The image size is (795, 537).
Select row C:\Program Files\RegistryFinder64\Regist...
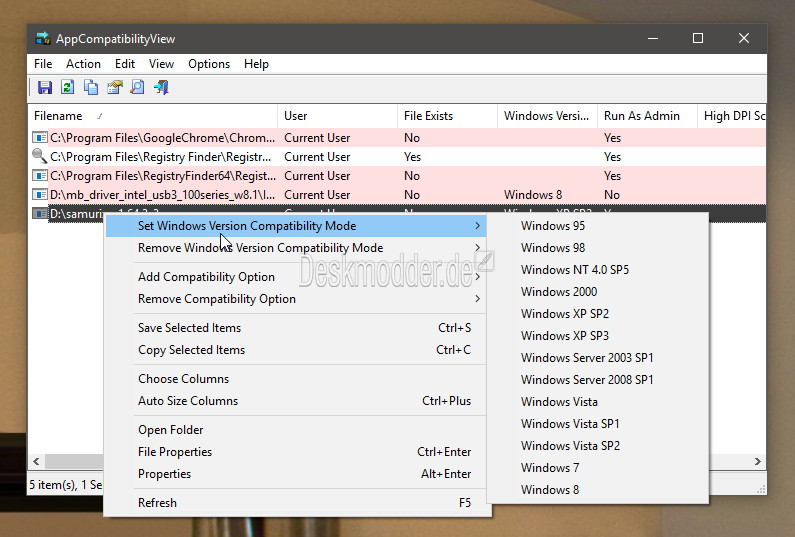(397, 175)
